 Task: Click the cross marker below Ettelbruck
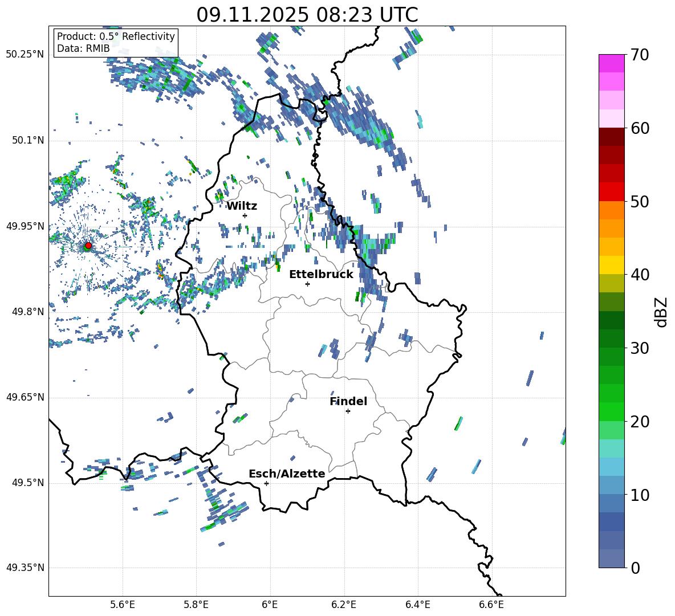click(x=307, y=284)
